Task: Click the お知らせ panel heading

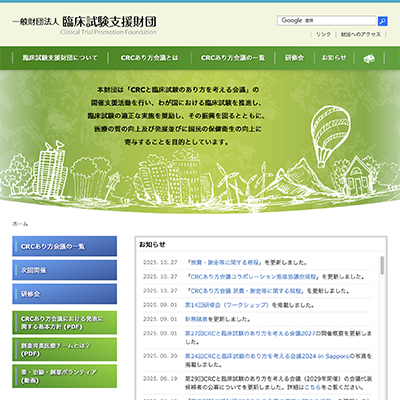Action: (x=152, y=244)
